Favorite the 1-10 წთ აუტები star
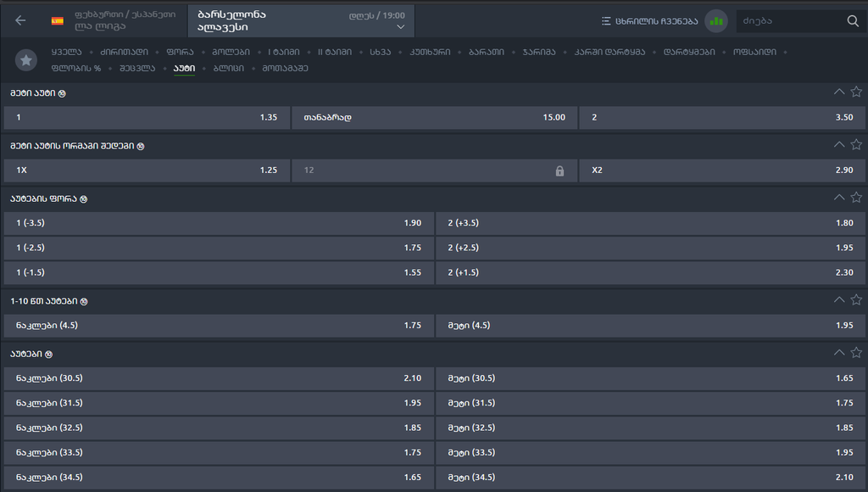Viewport: 868px width, 492px height. click(x=856, y=299)
